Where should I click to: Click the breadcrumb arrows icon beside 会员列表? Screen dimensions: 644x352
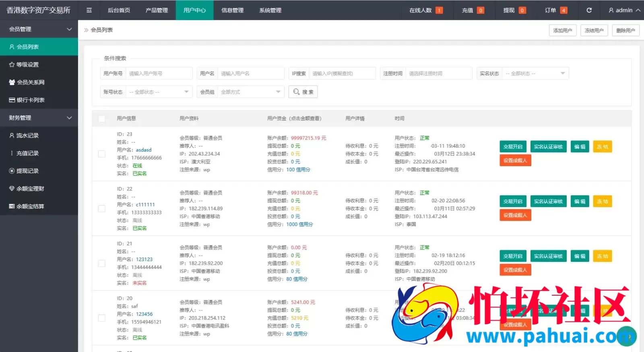86,30
